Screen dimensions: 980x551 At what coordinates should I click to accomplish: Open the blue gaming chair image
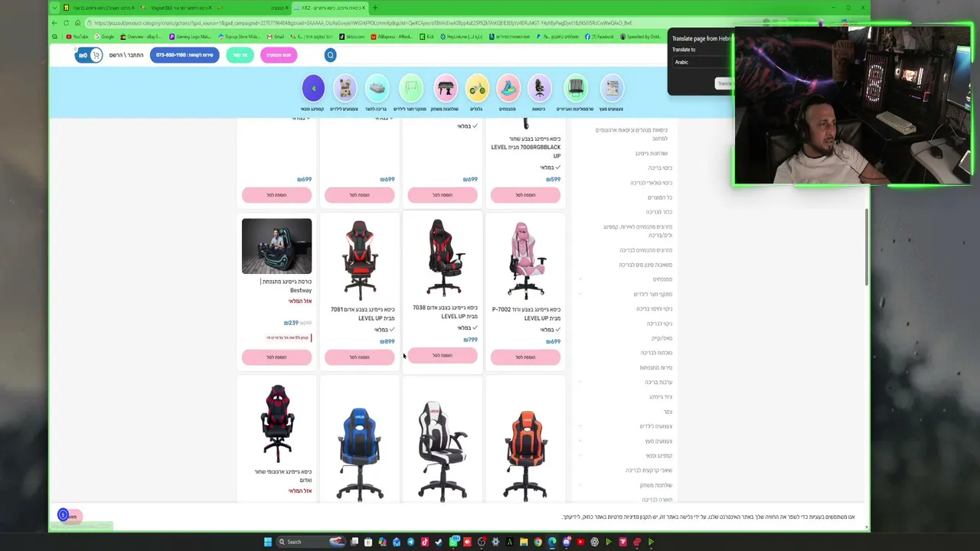pyautogui.click(x=359, y=454)
